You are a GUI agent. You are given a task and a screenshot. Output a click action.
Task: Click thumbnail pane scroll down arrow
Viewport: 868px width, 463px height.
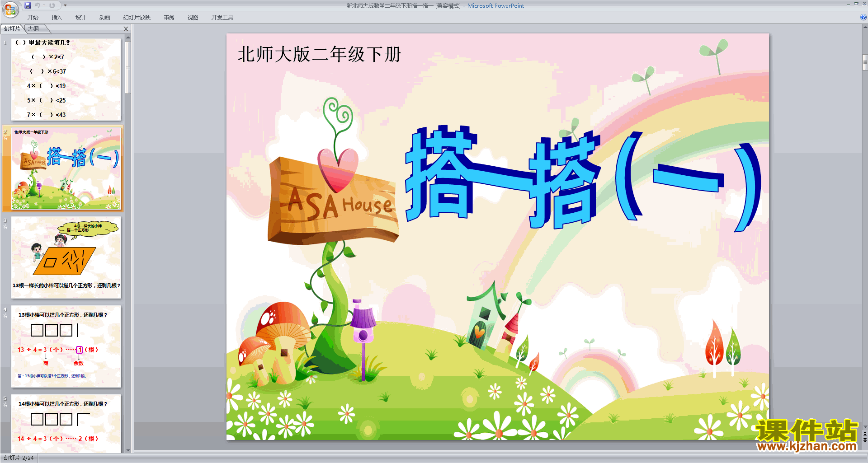click(128, 450)
